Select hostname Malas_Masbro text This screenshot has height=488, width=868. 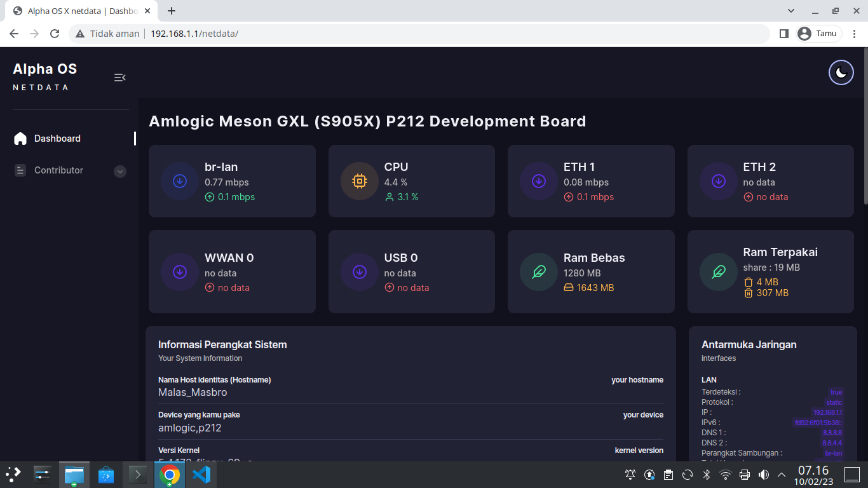[193, 393]
